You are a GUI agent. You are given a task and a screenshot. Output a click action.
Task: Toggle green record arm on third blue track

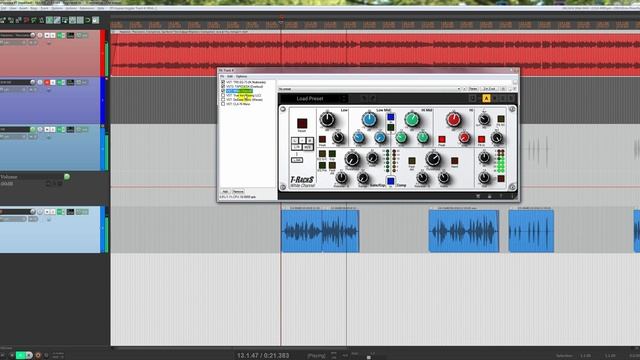(33, 129)
